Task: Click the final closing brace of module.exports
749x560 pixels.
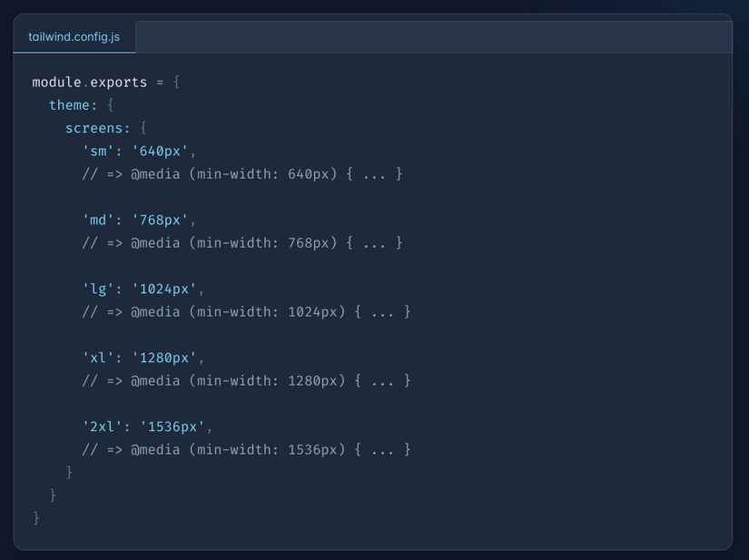Action: coord(36,518)
